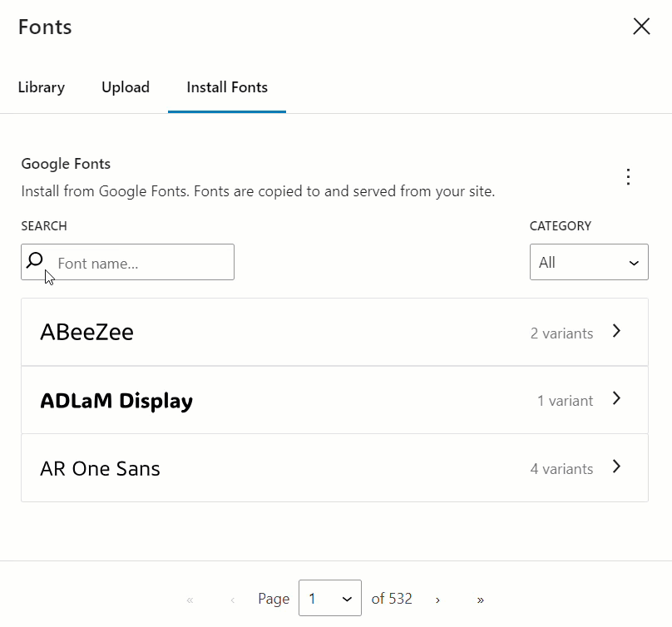672x627 pixels.
Task: Open the Category dropdown
Action: coord(589,262)
